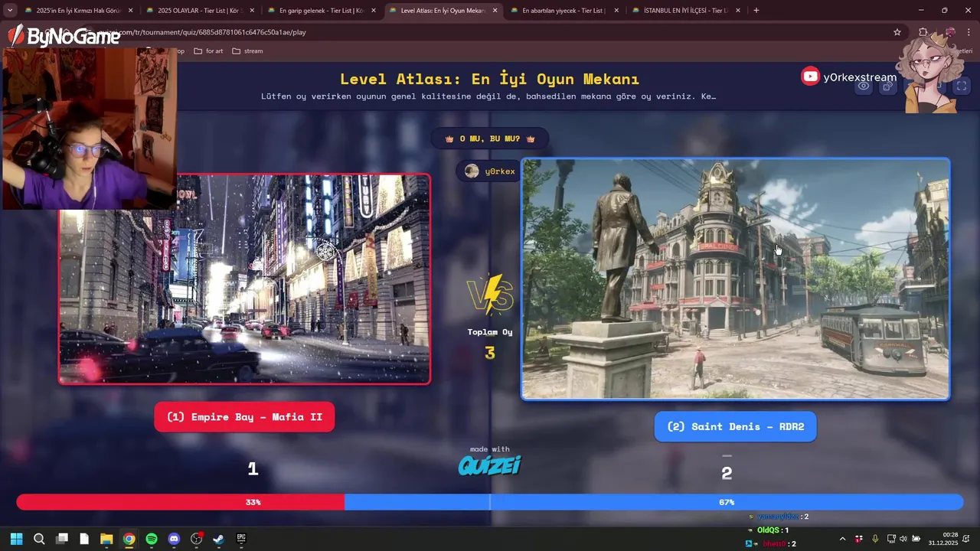Click the red 33% vote bar segment

181,502
